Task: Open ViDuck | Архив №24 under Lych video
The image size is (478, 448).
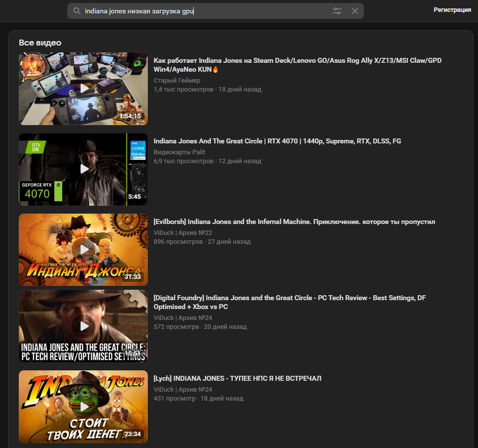Action: 183,390
